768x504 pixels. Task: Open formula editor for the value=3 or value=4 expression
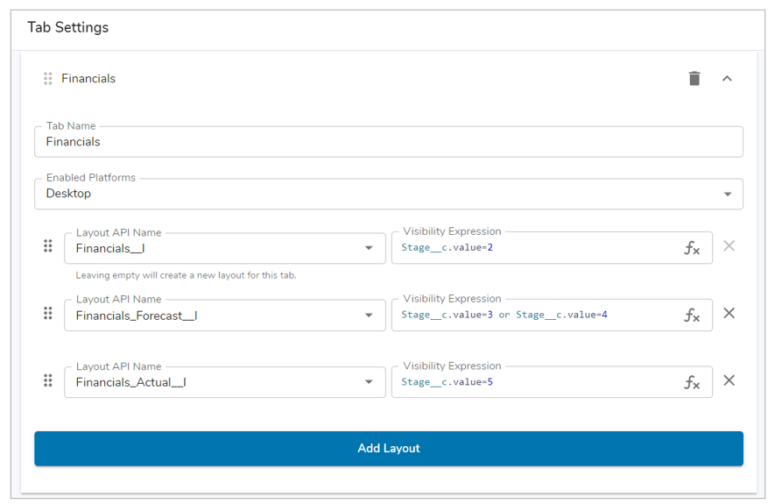coord(692,315)
